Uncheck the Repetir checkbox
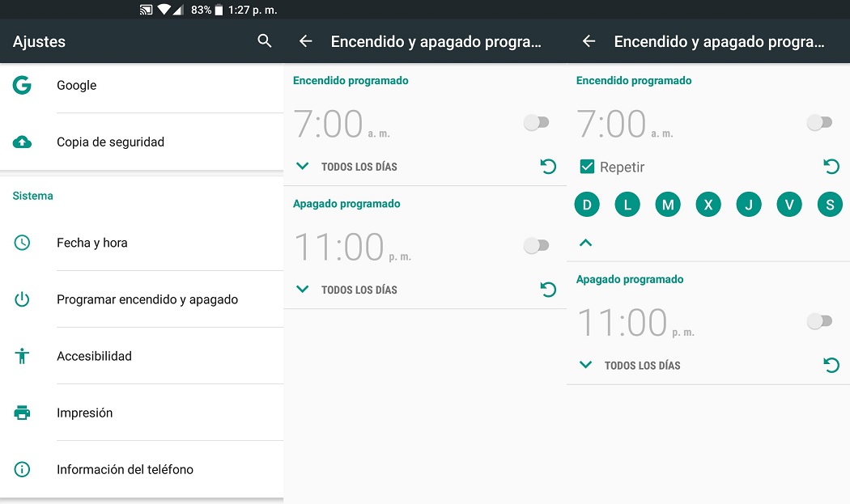The width and height of the screenshot is (850, 504). click(x=587, y=167)
